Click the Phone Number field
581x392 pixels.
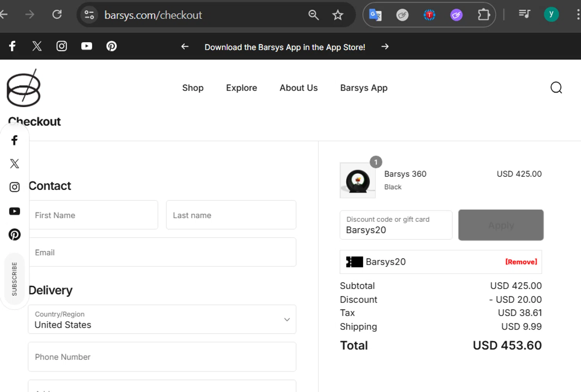click(x=162, y=357)
